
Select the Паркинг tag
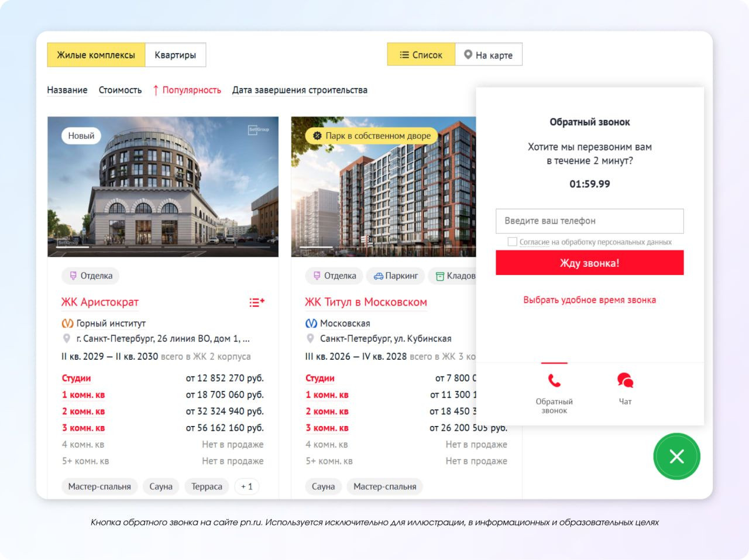396,276
